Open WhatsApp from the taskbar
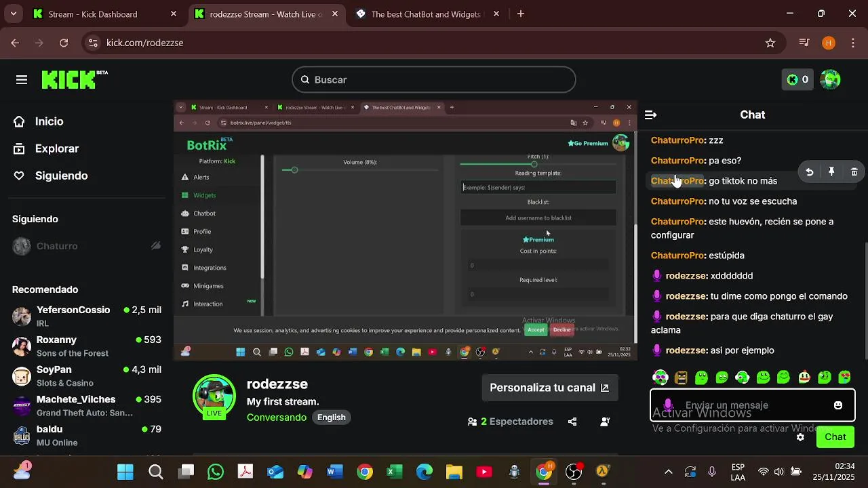868x488 pixels. 216,472
